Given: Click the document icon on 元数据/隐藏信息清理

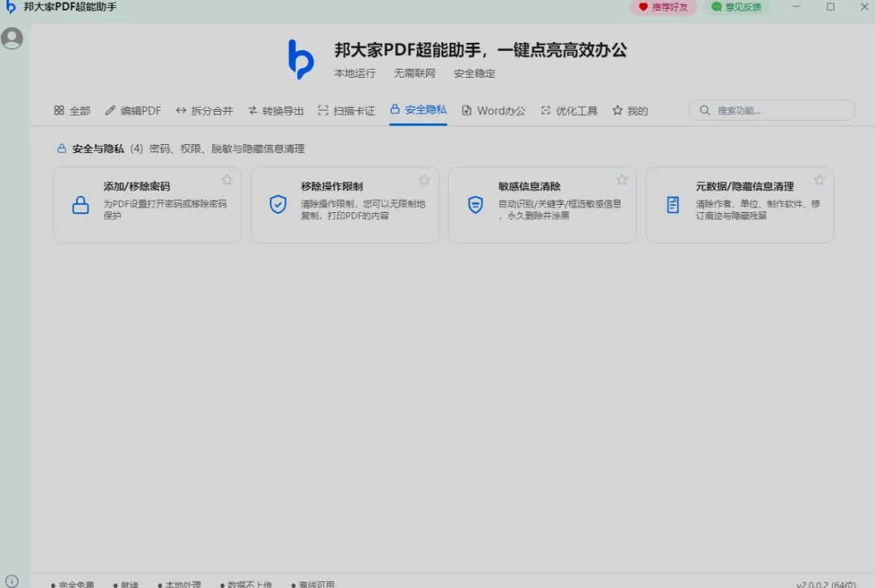Looking at the screenshot, I should 673,205.
